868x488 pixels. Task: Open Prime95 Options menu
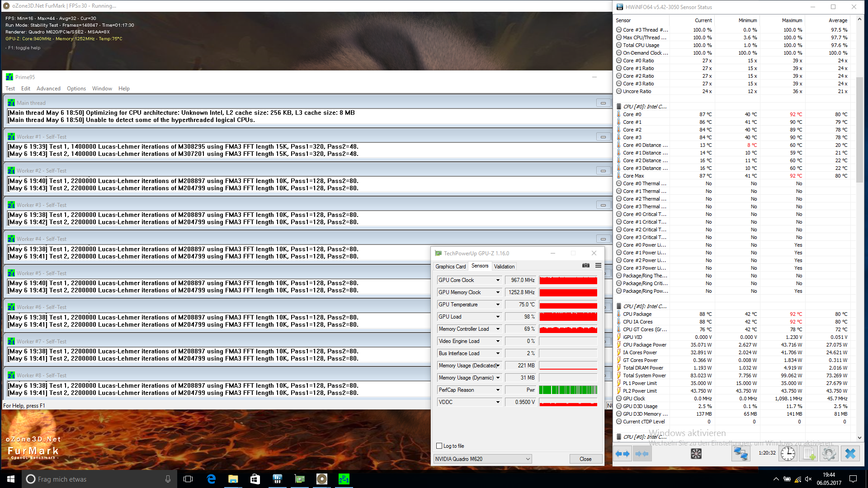[x=76, y=89]
